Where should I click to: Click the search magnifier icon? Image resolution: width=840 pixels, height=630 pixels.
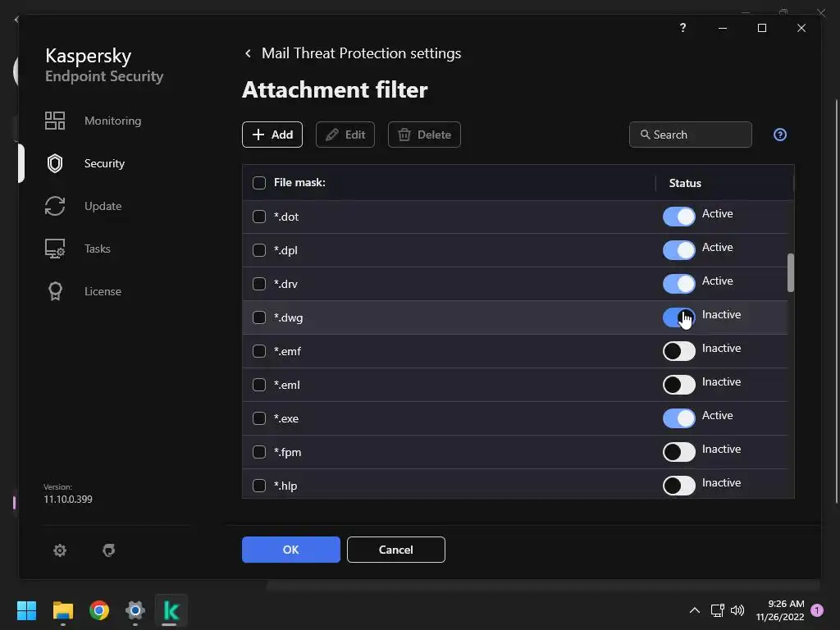[x=645, y=135]
